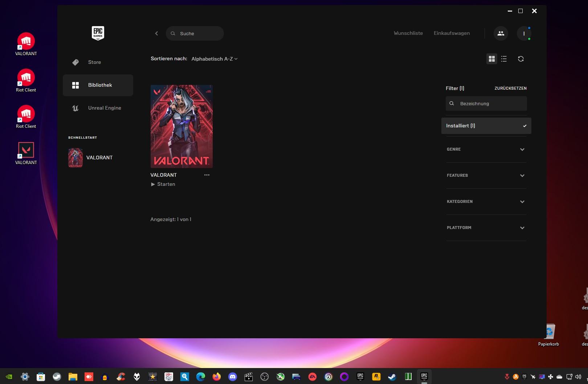Expand the GENRE filter section

point(486,149)
